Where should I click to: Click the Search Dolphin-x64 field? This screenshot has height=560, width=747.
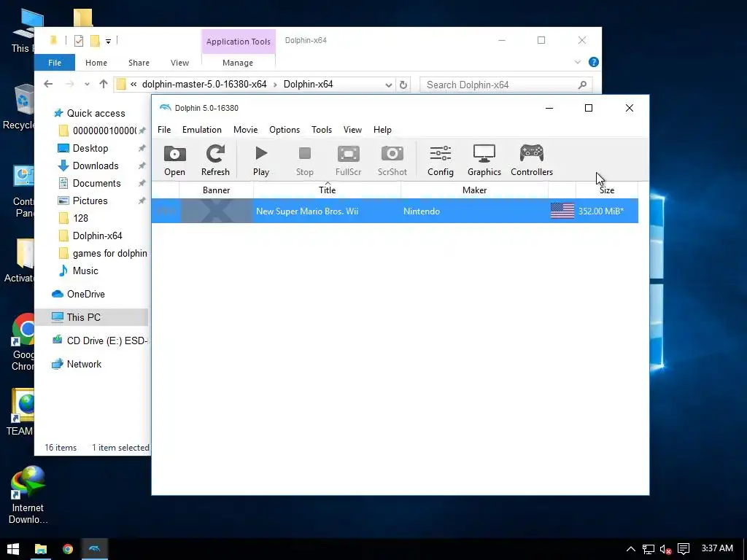tap(506, 85)
